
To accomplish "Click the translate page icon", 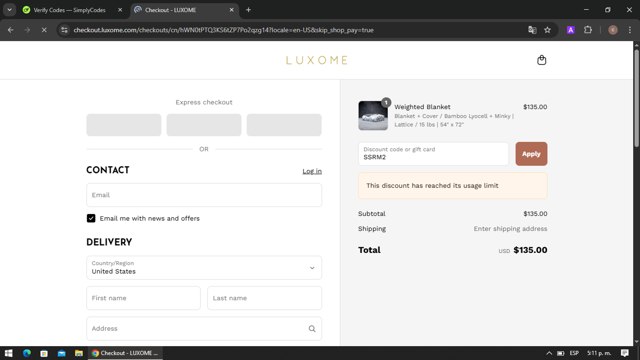I will tap(532, 30).
